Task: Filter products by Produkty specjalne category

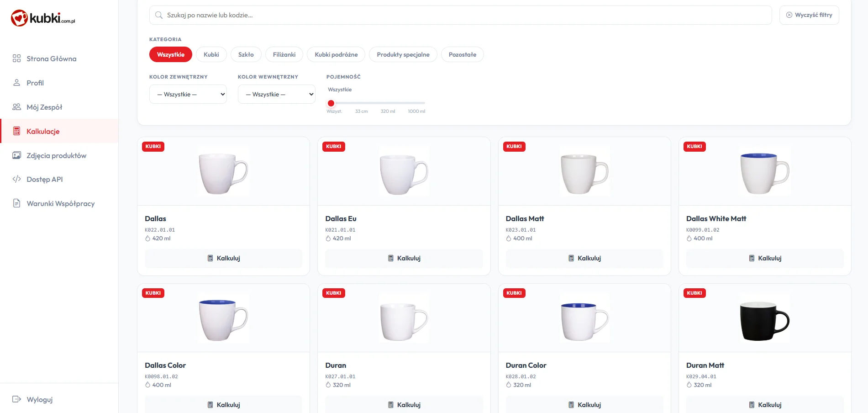Action: [x=403, y=54]
